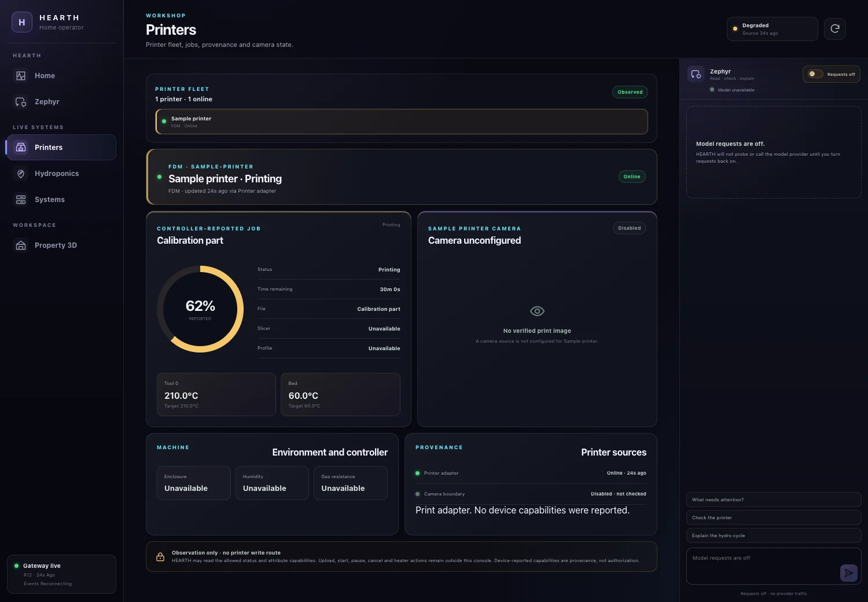Click the Systems sidebar icon

[x=21, y=200]
